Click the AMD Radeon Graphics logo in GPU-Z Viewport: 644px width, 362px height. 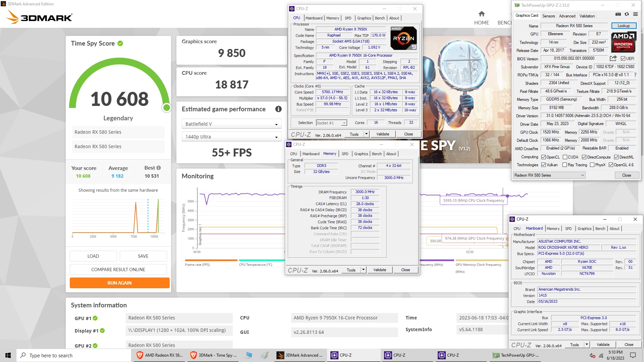pyautogui.click(x=623, y=42)
